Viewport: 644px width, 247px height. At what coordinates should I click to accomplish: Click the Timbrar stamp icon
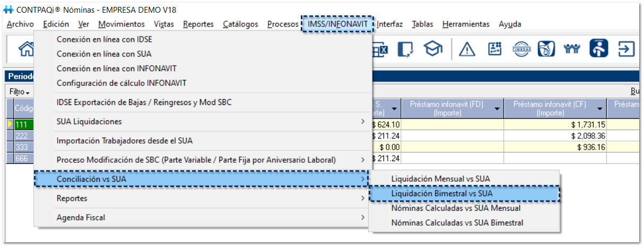[521, 49]
